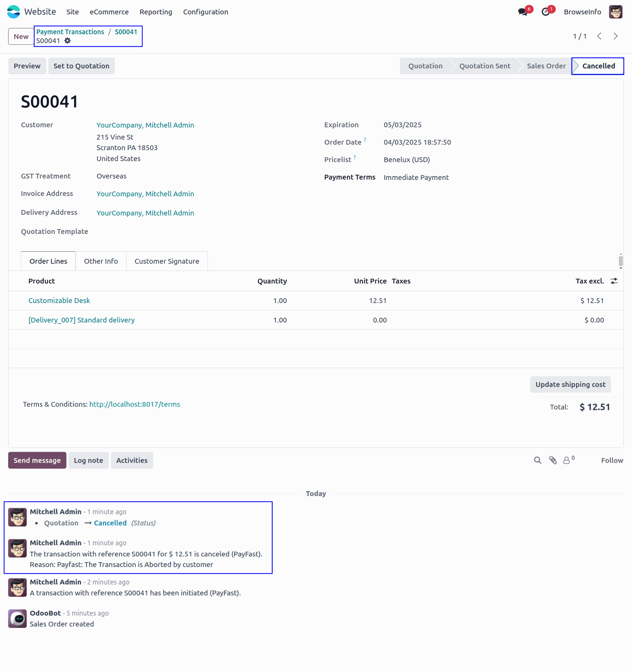Expand the Configuration menu
The width and height of the screenshot is (632, 672).
(x=205, y=12)
